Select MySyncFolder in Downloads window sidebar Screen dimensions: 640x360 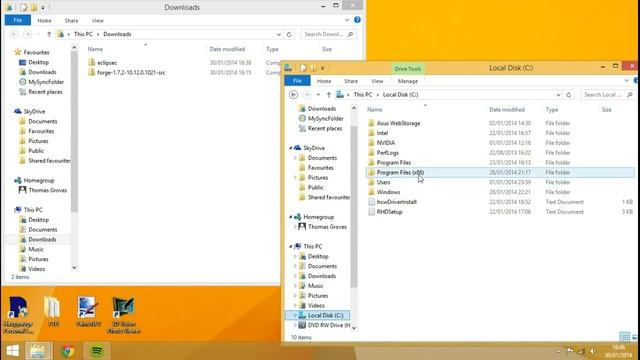[x=46, y=82]
